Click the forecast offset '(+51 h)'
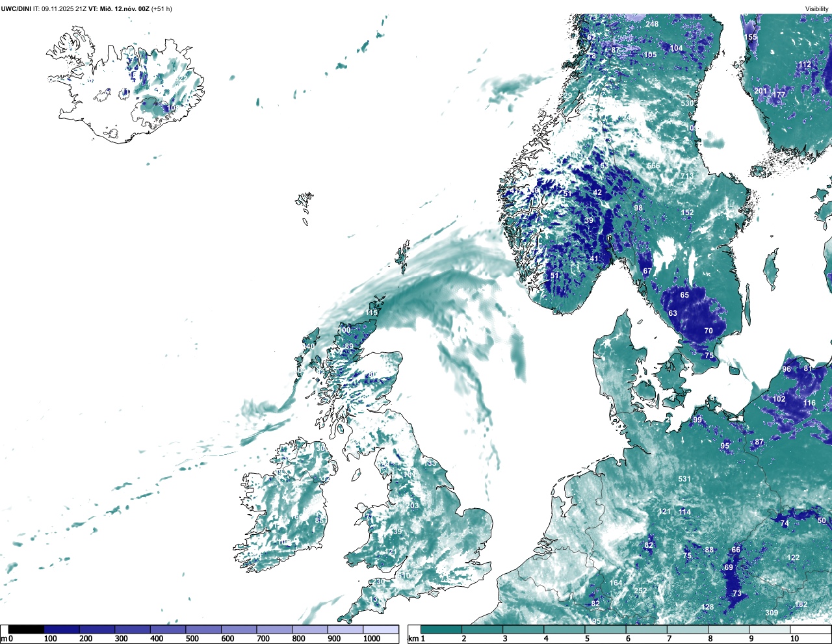 pyautogui.click(x=162, y=8)
